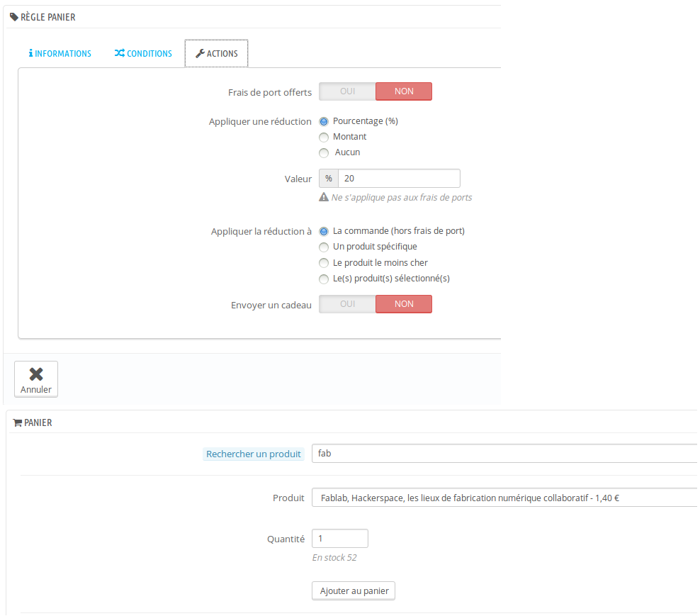Click the Rechercher un produit label
Screen dimensions: 700x616
click(x=254, y=454)
